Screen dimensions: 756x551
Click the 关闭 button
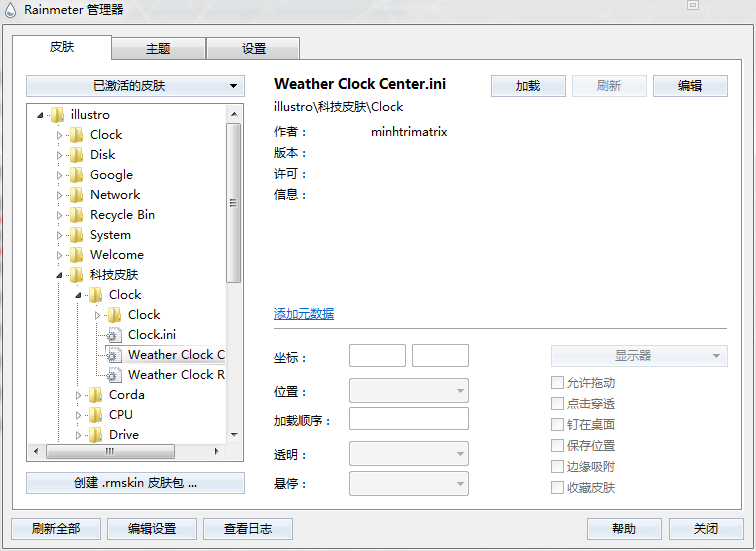[706, 529]
